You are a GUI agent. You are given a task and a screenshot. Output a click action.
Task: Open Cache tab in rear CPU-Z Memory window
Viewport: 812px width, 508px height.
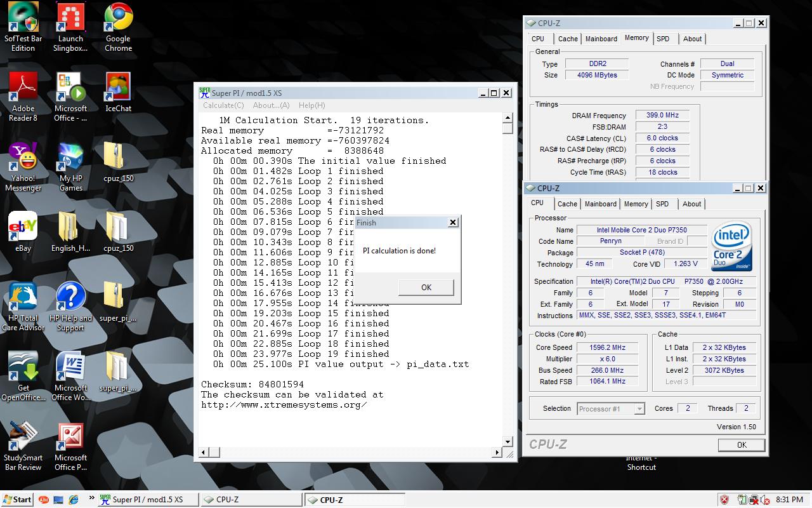(568, 39)
